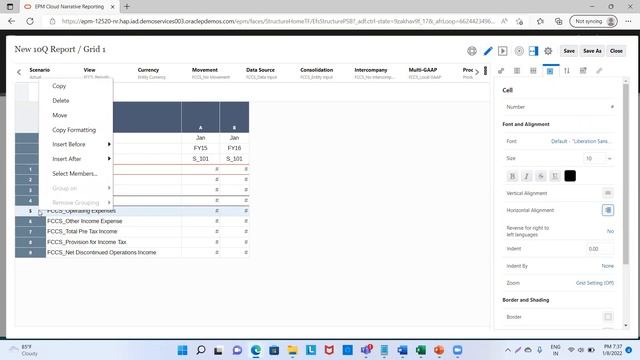Viewport: 640px width, 360px height.
Task: Toggle Underline font style
Action: click(x=555, y=176)
